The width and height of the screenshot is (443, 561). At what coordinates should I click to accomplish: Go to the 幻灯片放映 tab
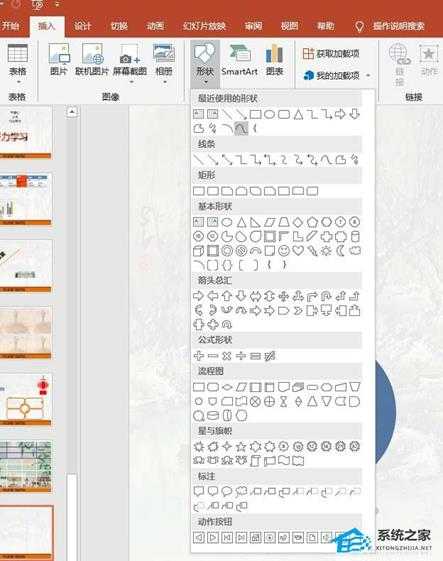pyautogui.click(x=204, y=26)
